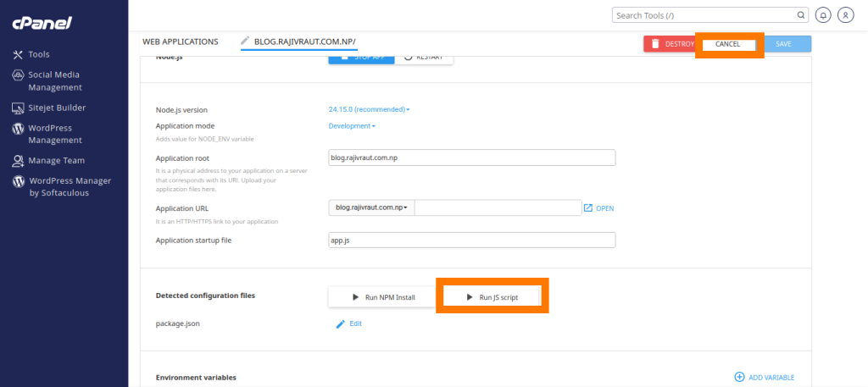The image size is (868, 387).
Task: Click the Application startup file field
Action: pos(471,240)
